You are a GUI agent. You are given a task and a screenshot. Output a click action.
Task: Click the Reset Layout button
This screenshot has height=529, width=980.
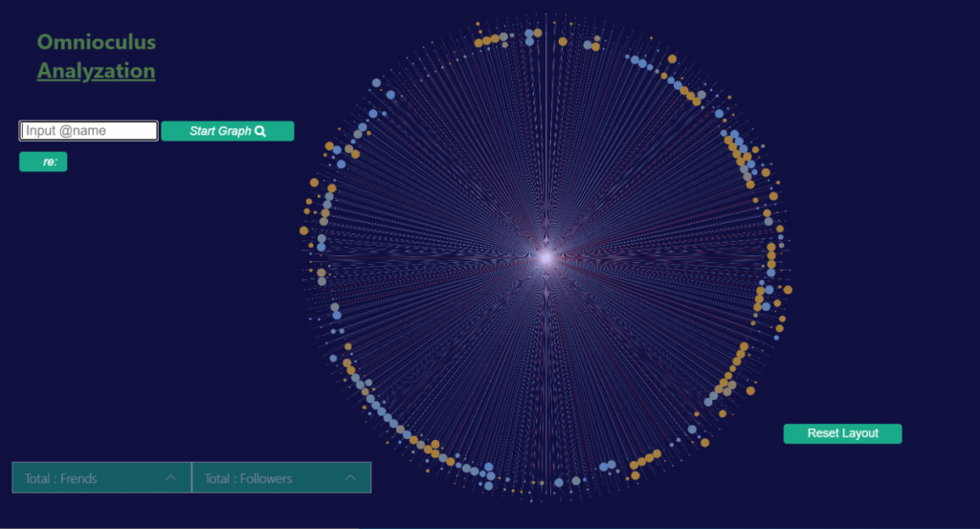click(x=842, y=433)
